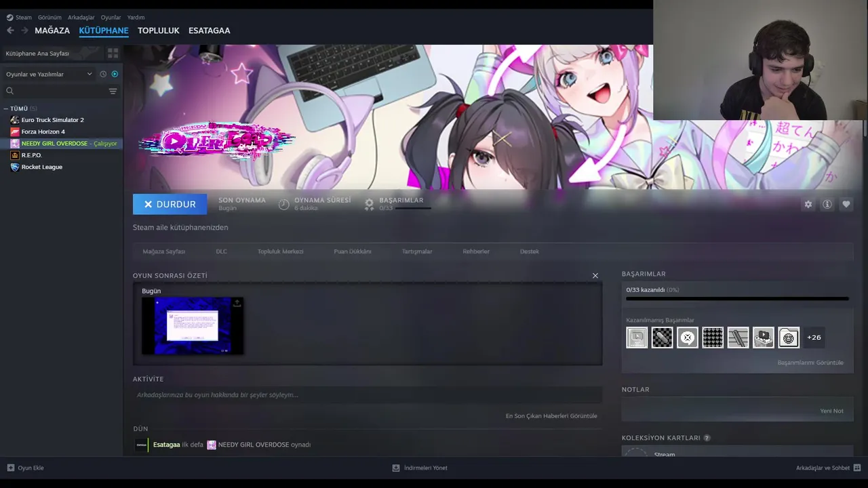Image resolution: width=868 pixels, height=488 pixels.
Task: Open Puan Dükkânı link
Action: (x=353, y=251)
